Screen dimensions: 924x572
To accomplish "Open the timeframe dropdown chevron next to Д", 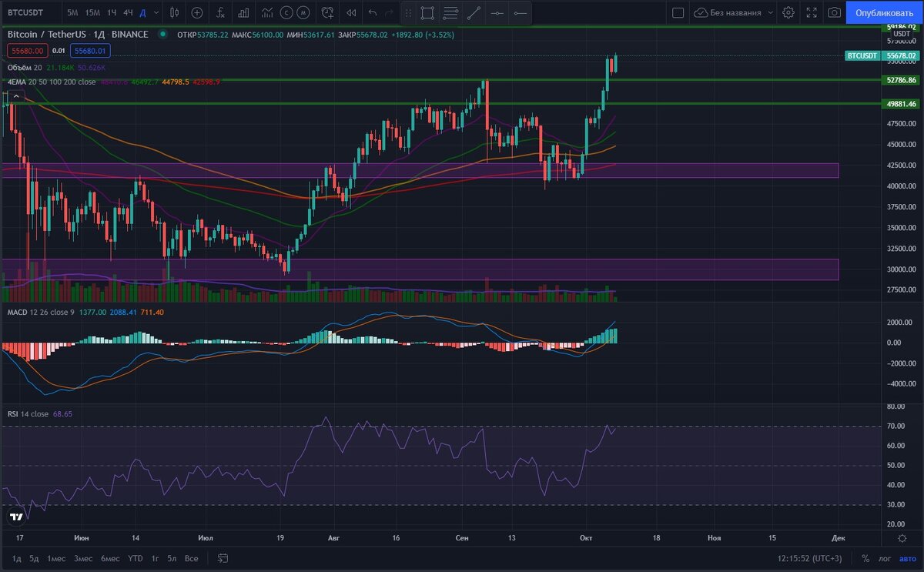I will (156, 13).
